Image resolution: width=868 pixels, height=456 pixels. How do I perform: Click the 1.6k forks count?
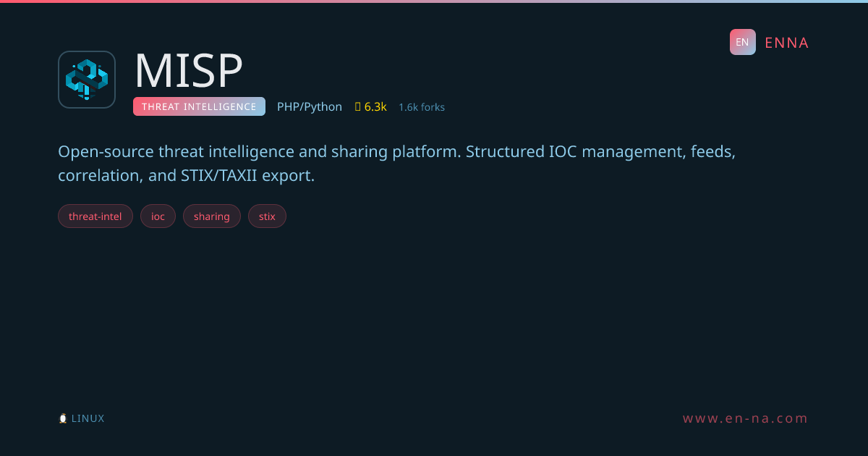coord(422,107)
